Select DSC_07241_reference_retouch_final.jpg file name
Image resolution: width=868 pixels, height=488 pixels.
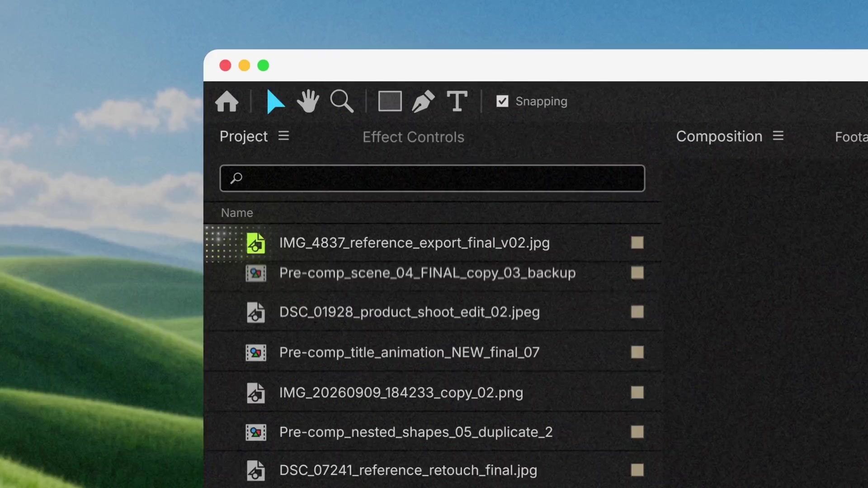[x=408, y=470]
